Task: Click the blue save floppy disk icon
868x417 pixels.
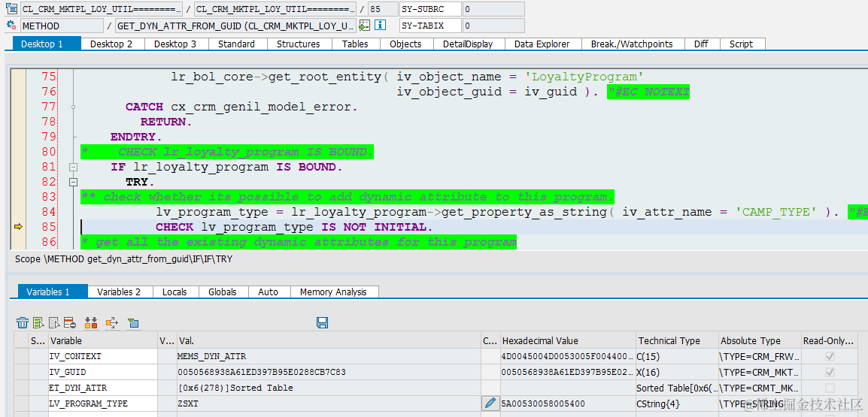Action: 322,322
